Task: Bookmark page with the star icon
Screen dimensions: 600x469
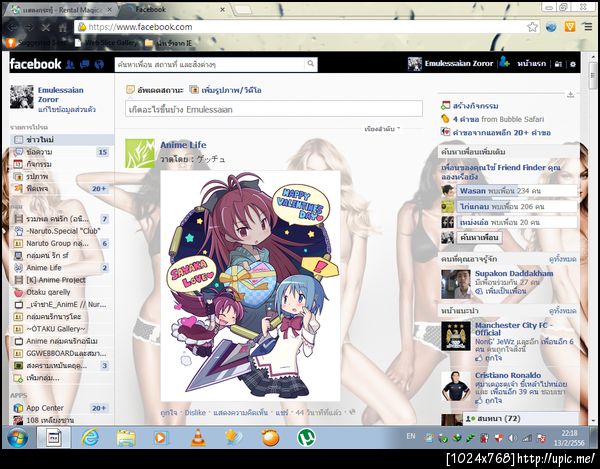Action: coord(532,27)
